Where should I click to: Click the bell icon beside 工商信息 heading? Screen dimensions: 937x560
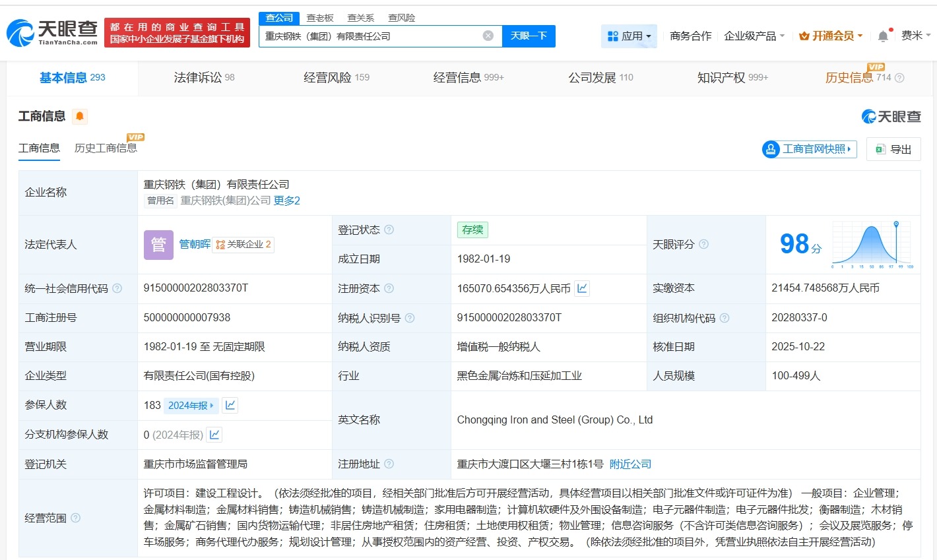coord(79,116)
